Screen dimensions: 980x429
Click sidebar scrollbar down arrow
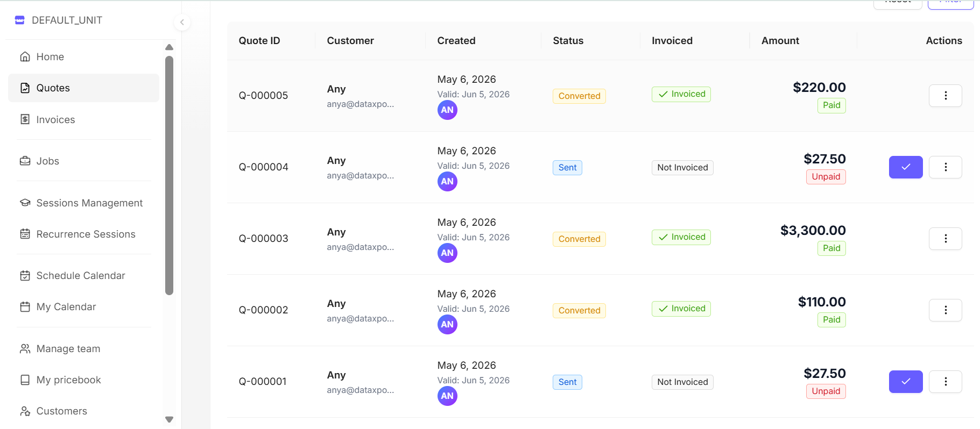coord(169,419)
